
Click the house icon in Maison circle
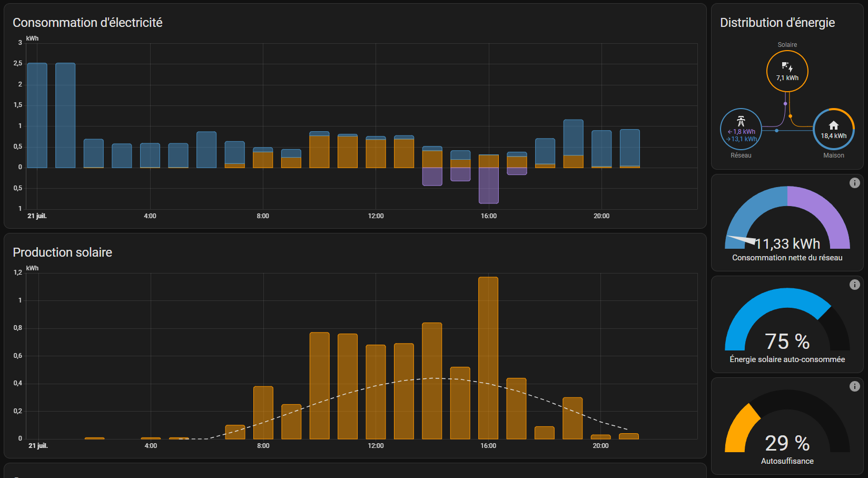pos(833,125)
